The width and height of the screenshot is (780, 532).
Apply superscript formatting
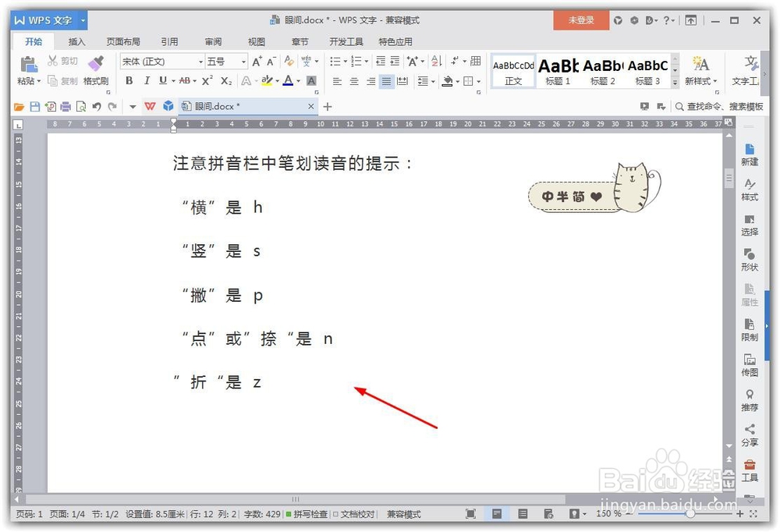tap(206, 80)
